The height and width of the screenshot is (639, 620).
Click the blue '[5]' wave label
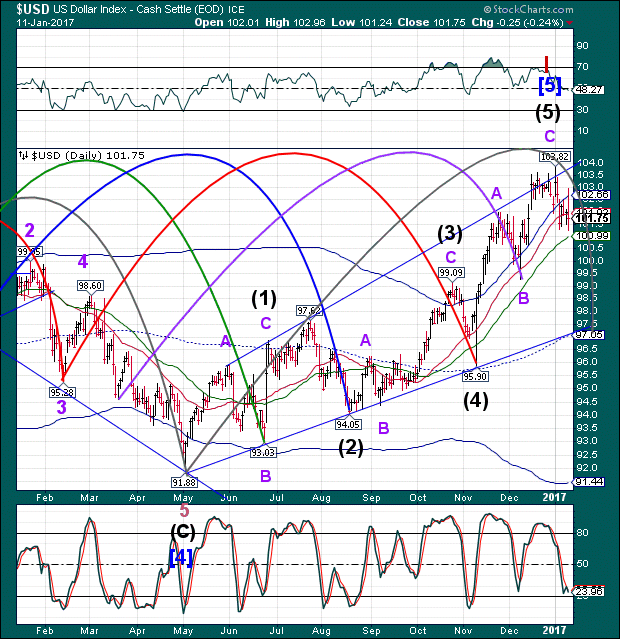(550, 86)
